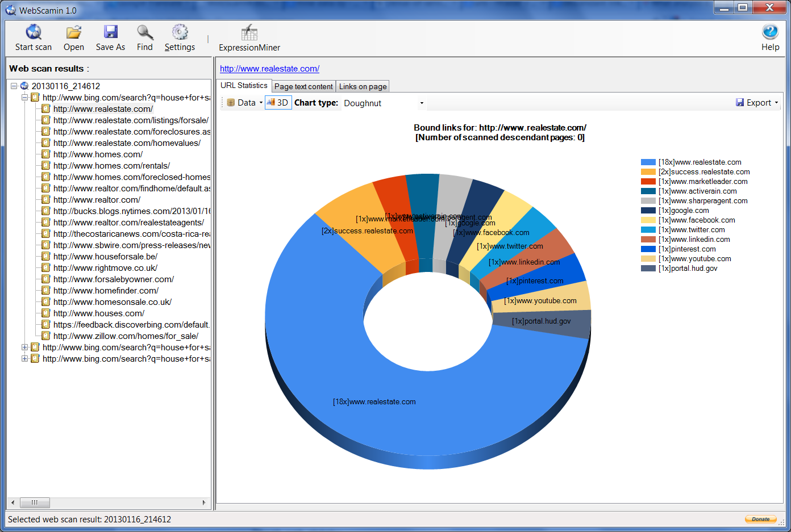
Task: Select realestate.com/listings/forsale/ tree item
Action: tap(131, 120)
